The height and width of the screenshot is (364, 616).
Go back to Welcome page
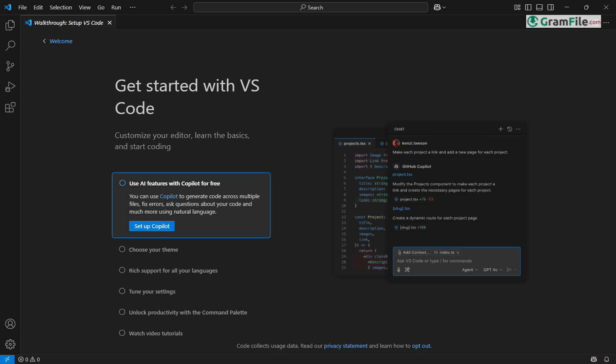[57, 41]
